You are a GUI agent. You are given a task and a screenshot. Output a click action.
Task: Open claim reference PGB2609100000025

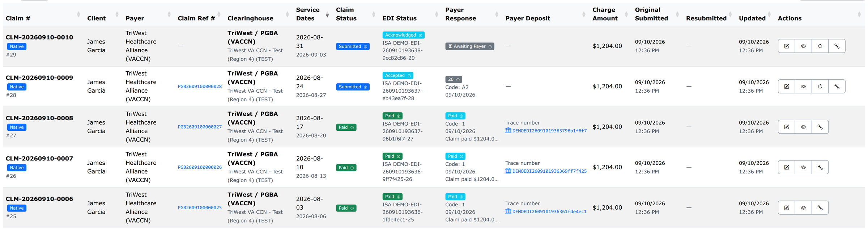click(200, 208)
